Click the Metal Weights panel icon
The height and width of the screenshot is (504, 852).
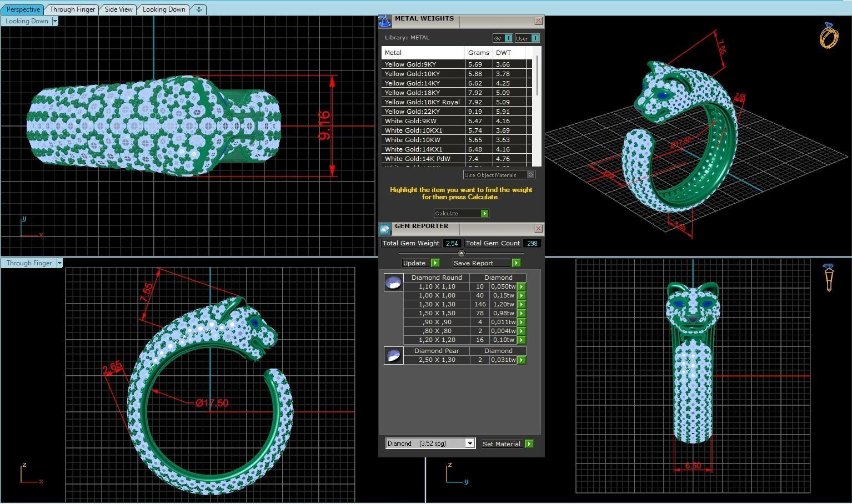pos(385,22)
